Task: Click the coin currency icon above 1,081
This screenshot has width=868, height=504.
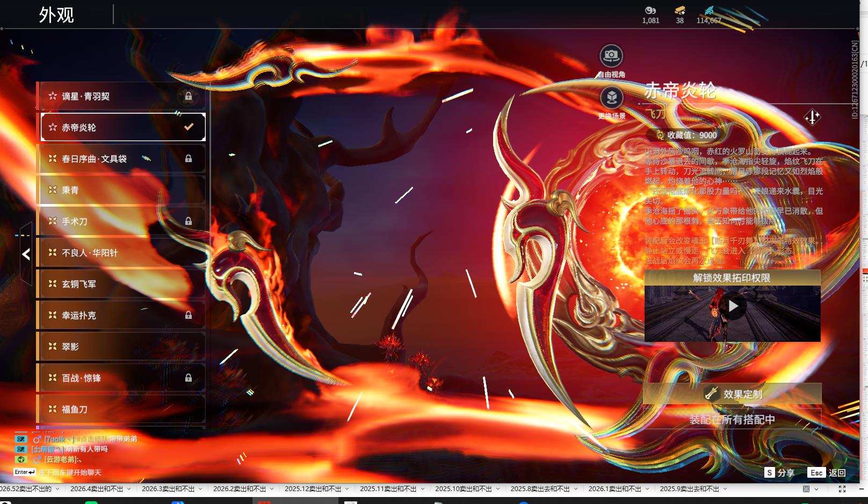Action: (x=650, y=10)
